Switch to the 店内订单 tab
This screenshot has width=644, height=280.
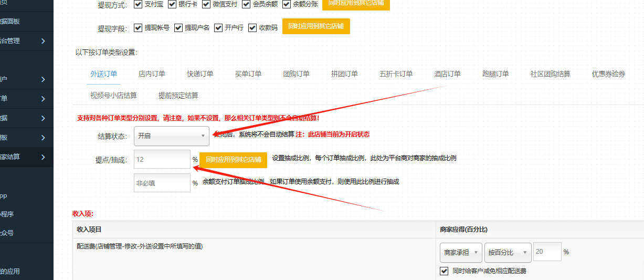click(x=152, y=74)
